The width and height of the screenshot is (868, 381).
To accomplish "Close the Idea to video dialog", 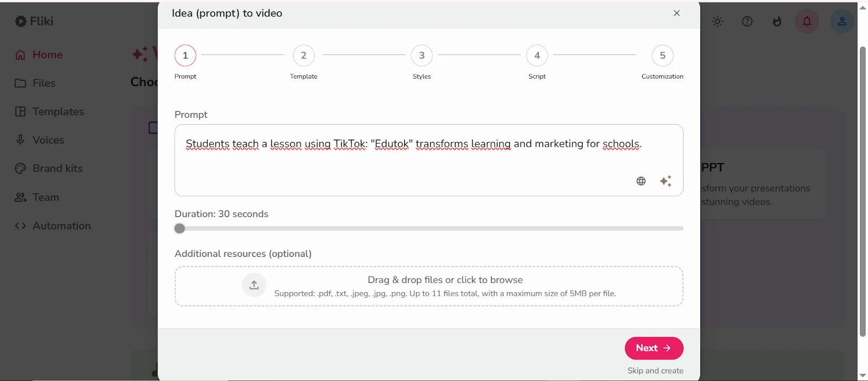I will tap(676, 13).
